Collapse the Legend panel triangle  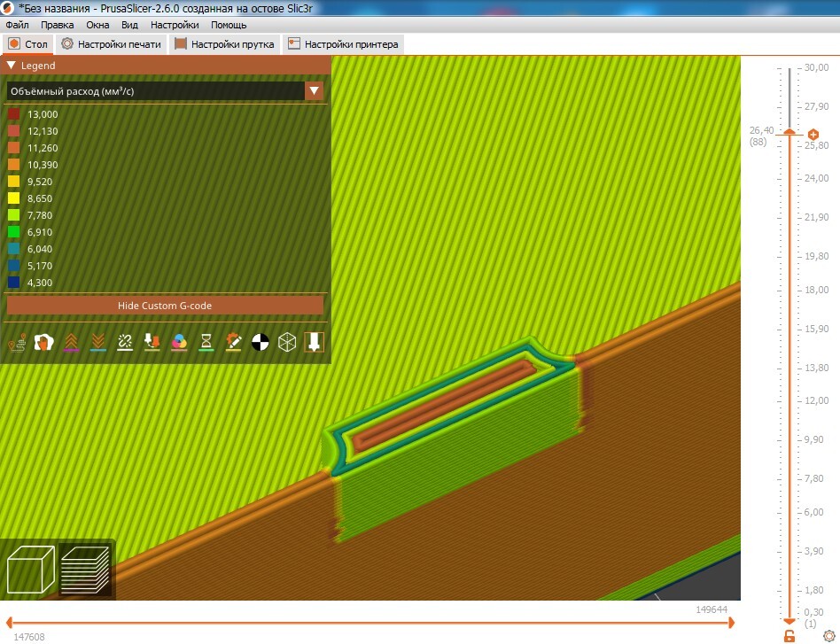(x=12, y=66)
